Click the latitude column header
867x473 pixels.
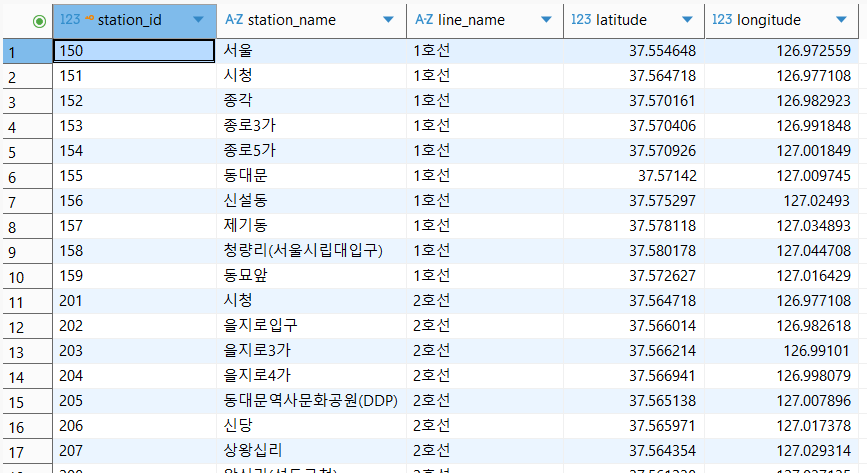[634, 21]
